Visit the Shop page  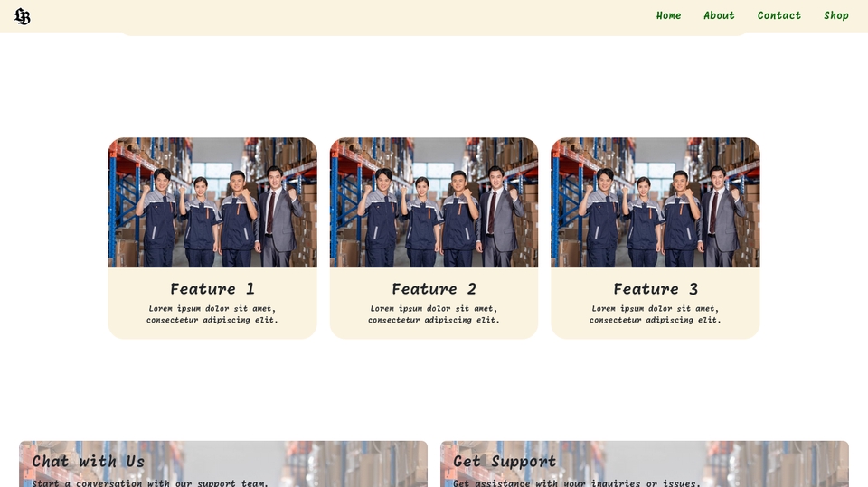835,15
